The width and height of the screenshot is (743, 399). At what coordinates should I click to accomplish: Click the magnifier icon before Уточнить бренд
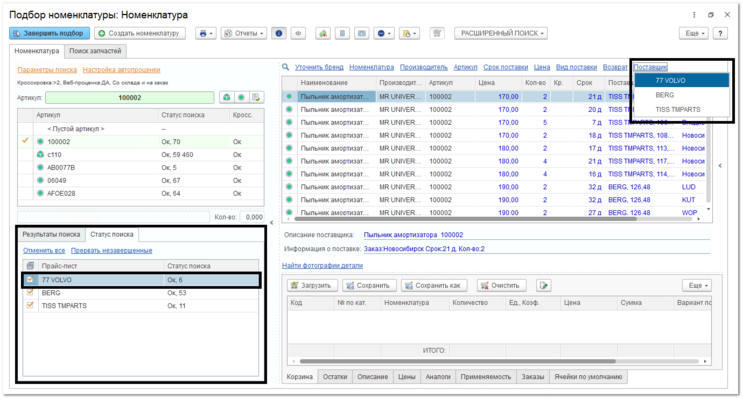click(x=286, y=67)
